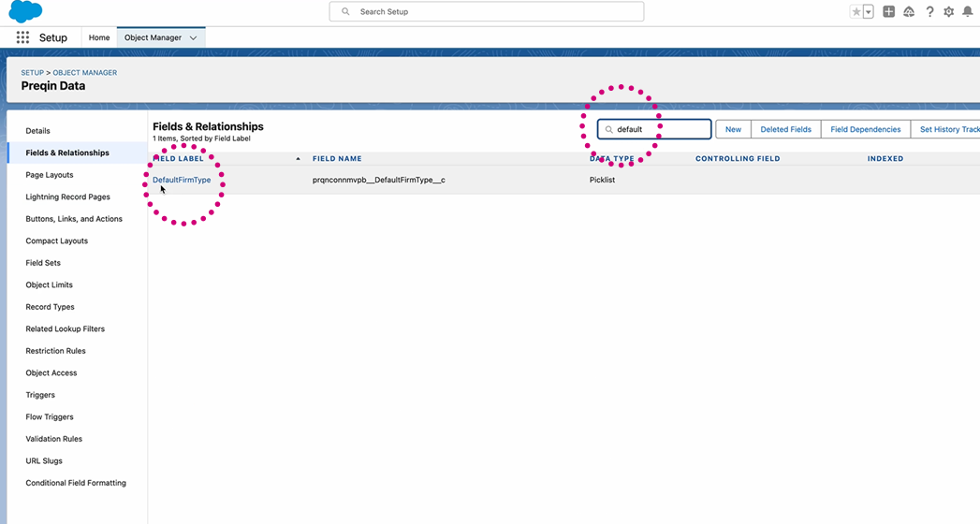980x524 pixels.
Task: Open Conditional Field Formatting section
Action: coord(76,483)
